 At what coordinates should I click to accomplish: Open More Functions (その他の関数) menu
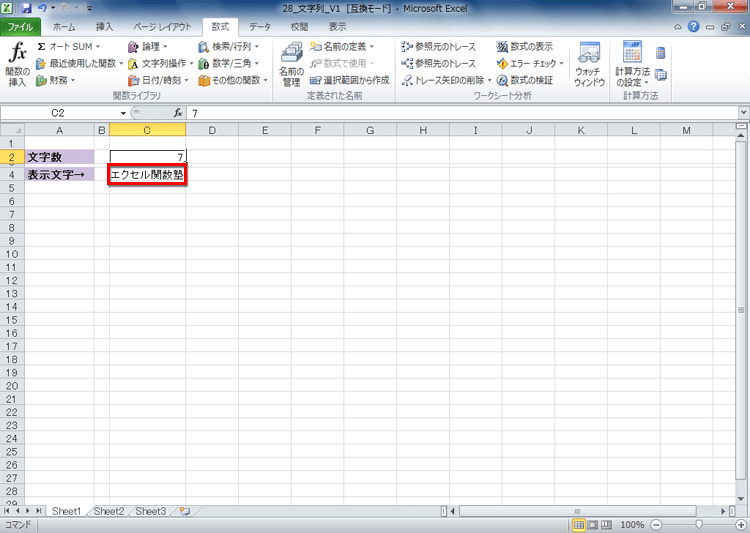tap(233, 80)
